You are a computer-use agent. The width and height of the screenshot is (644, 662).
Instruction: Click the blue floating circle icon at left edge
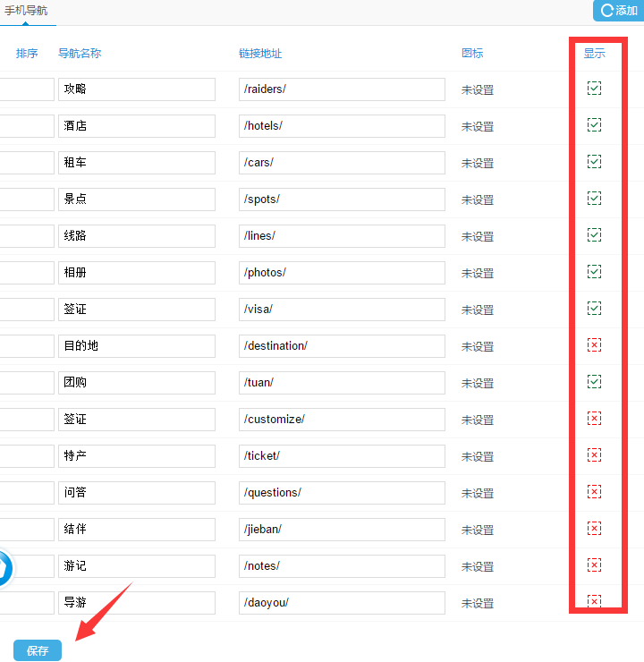click(4, 569)
